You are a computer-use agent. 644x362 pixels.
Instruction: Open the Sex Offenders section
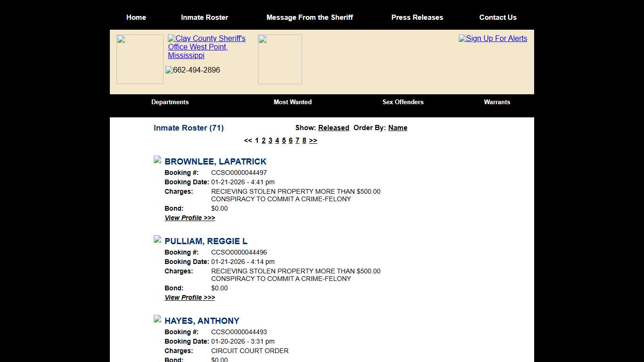pyautogui.click(x=403, y=102)
